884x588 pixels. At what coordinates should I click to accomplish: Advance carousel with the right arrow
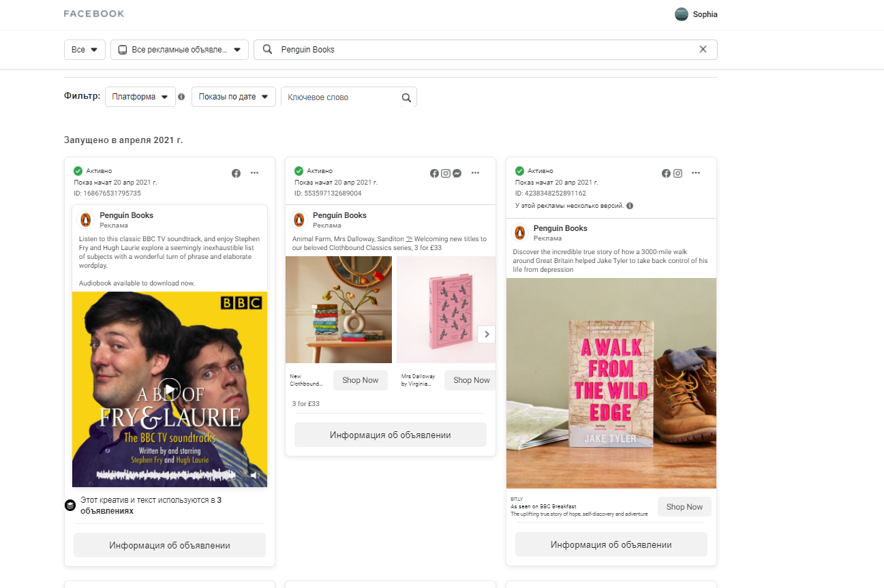pyautogui.click(x=486, y=334)
